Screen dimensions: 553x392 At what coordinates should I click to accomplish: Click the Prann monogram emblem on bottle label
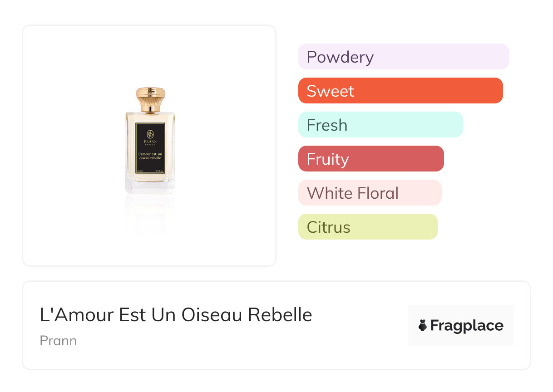[x=150, y=134]
